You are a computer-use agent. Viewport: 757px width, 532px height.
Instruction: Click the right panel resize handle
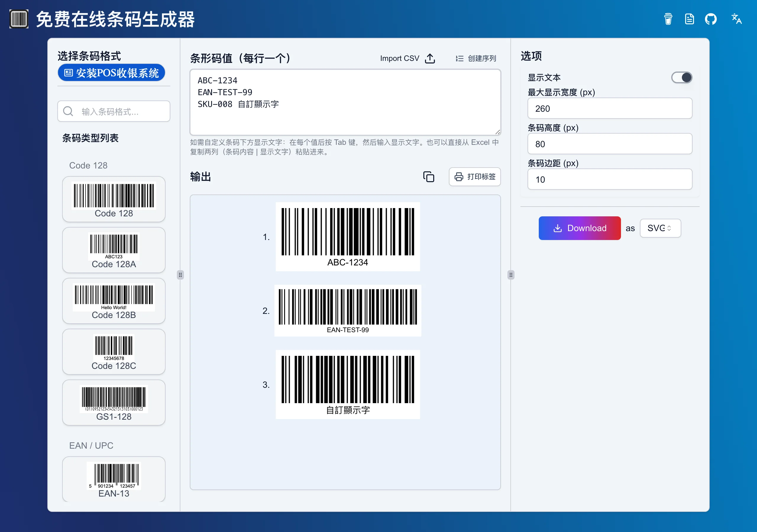click(511, 275)
